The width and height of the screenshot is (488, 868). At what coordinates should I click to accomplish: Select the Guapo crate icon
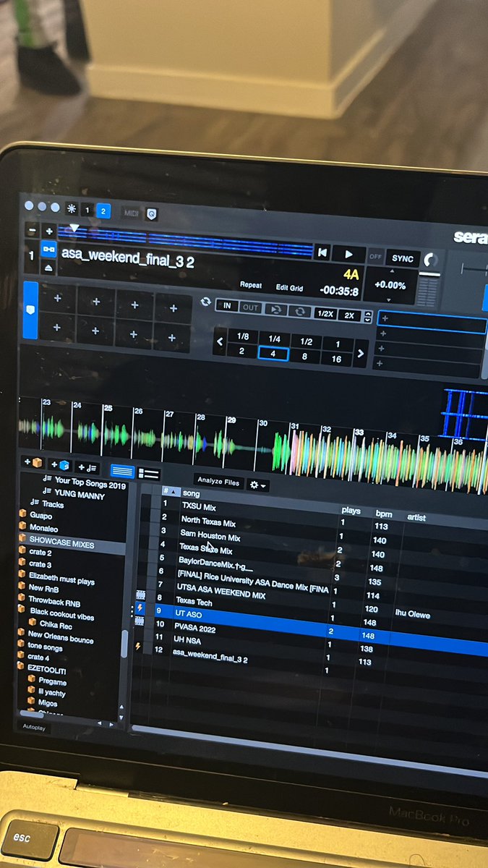coord(22,515)
